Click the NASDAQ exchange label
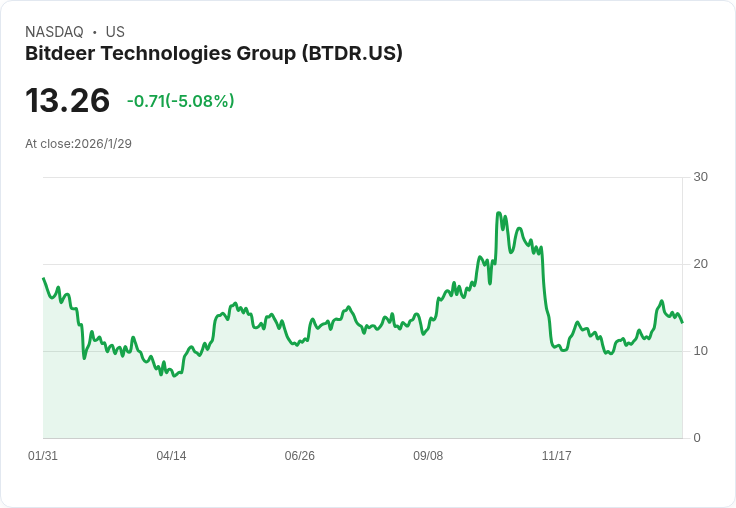 54,32
